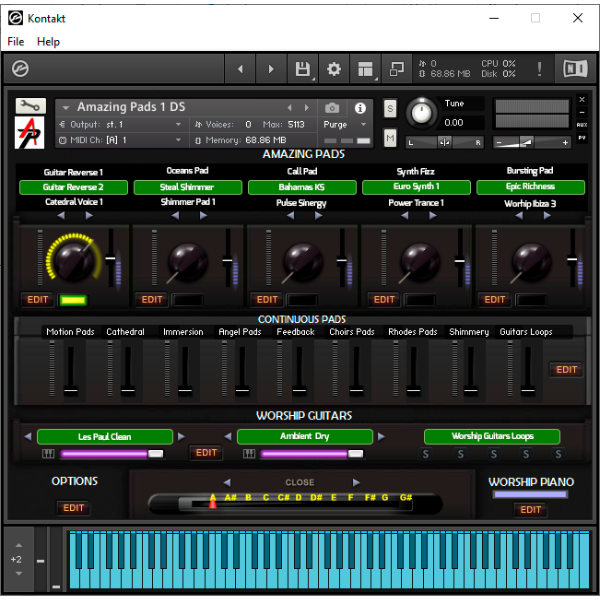
Task: Open the File menu
Action: [16, 41]
